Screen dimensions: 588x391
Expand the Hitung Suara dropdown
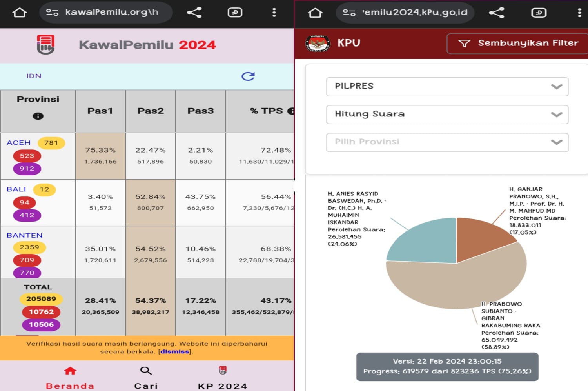click(x=447, y=115)
